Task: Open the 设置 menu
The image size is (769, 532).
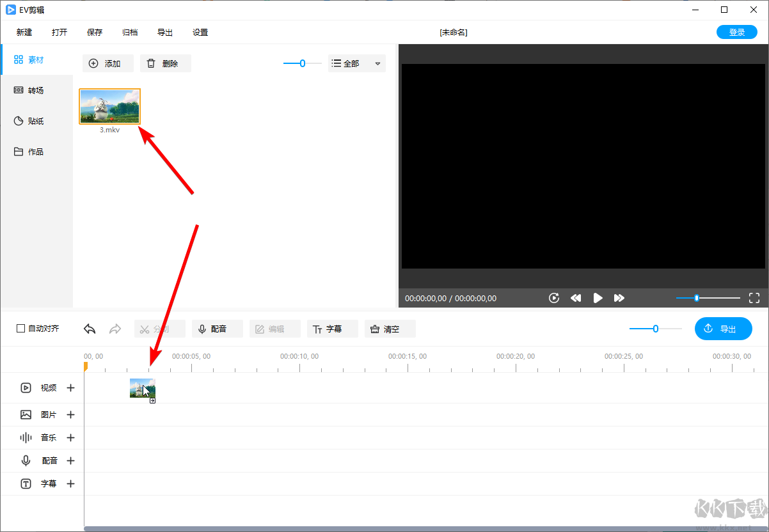Action: pyautogui.click(x=200, y=32)
